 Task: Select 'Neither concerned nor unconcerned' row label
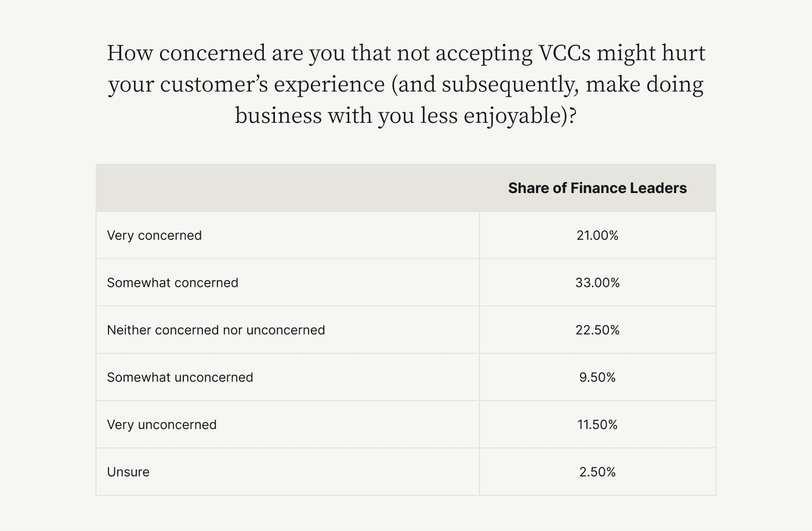[x=216, y=330]
